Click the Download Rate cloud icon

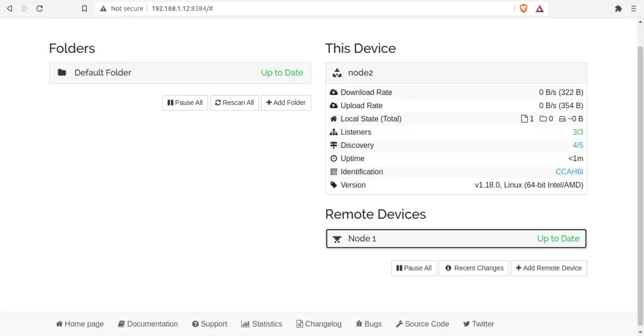pos(333,92)
